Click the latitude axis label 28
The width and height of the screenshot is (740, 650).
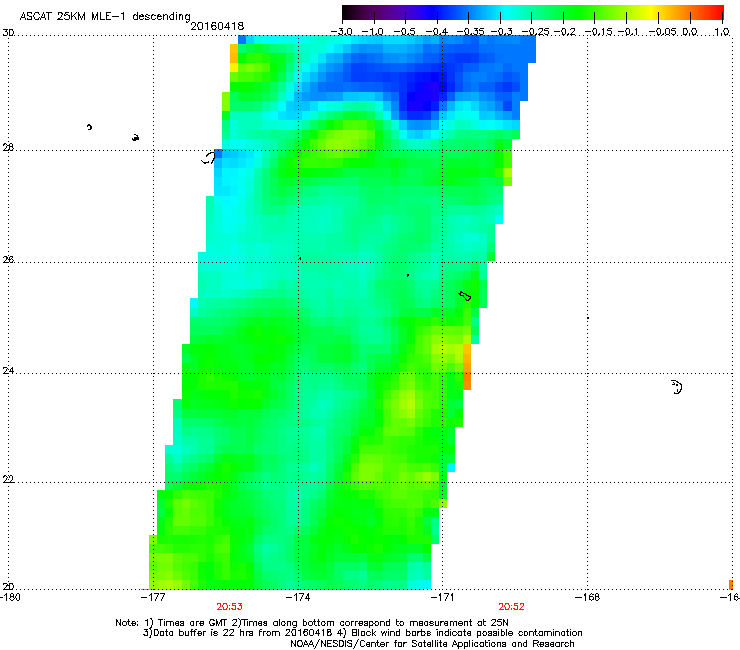(x=8, y=148)
